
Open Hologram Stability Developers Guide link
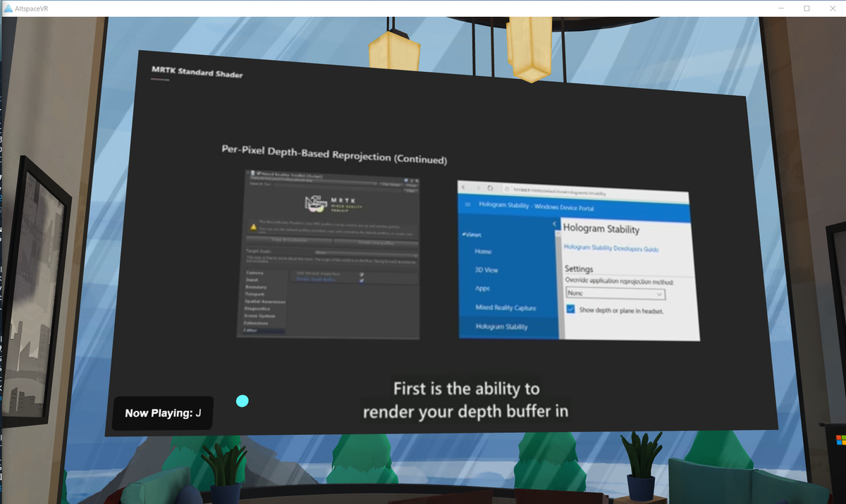pos(611,248)
